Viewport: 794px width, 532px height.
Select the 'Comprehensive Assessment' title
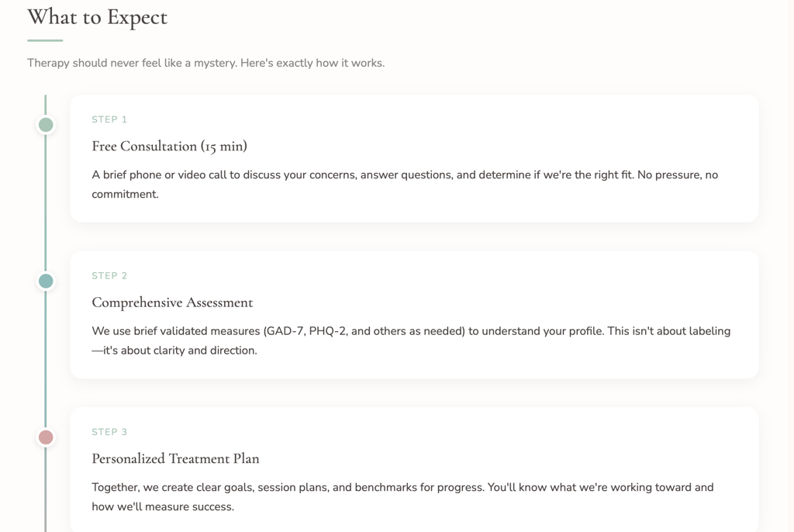[172, 302]
